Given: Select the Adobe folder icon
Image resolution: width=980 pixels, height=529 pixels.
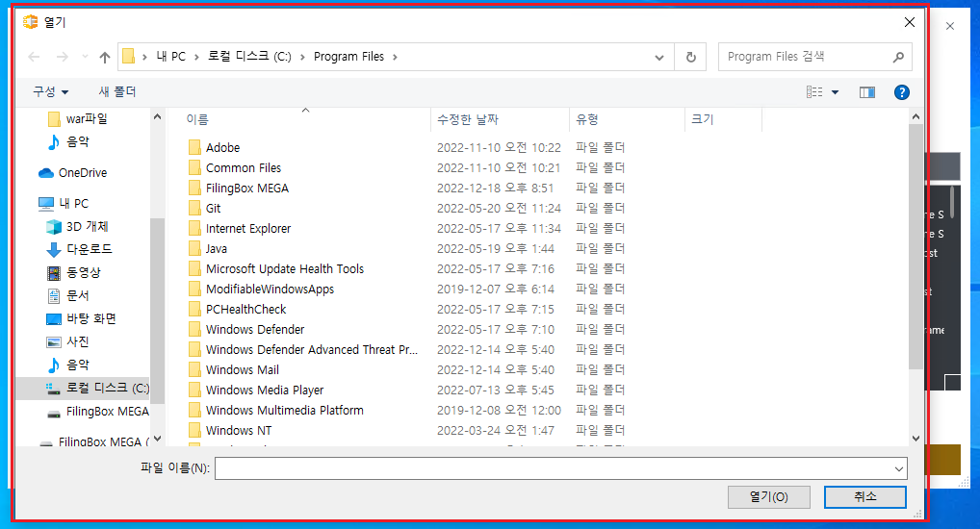Looking at the screenshot, I should 194,147.
